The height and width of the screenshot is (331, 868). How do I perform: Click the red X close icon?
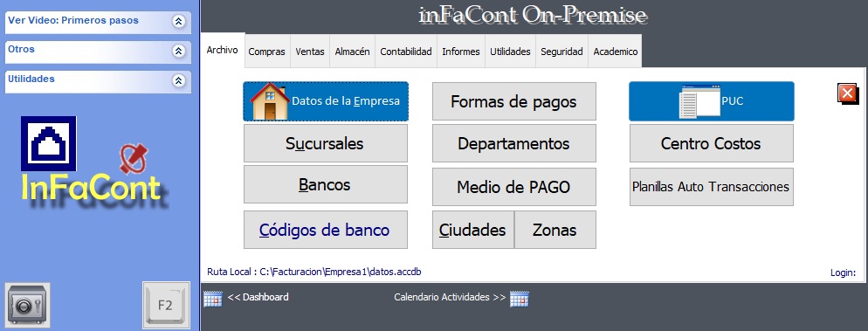(848, 93)
